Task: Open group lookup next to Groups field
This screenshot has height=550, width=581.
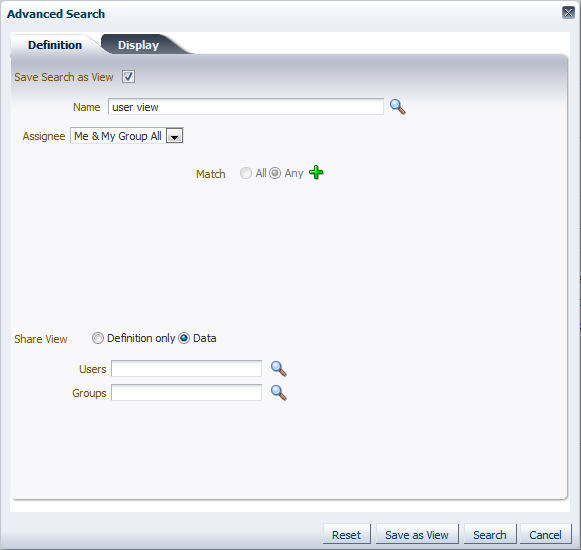Action: click(279, 393)
